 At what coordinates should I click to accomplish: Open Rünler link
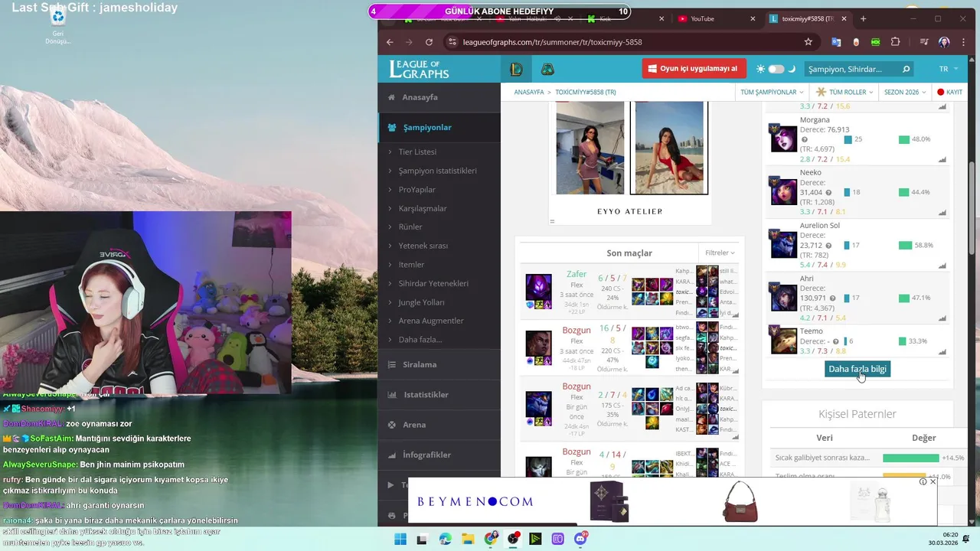(x=410, y=227)
